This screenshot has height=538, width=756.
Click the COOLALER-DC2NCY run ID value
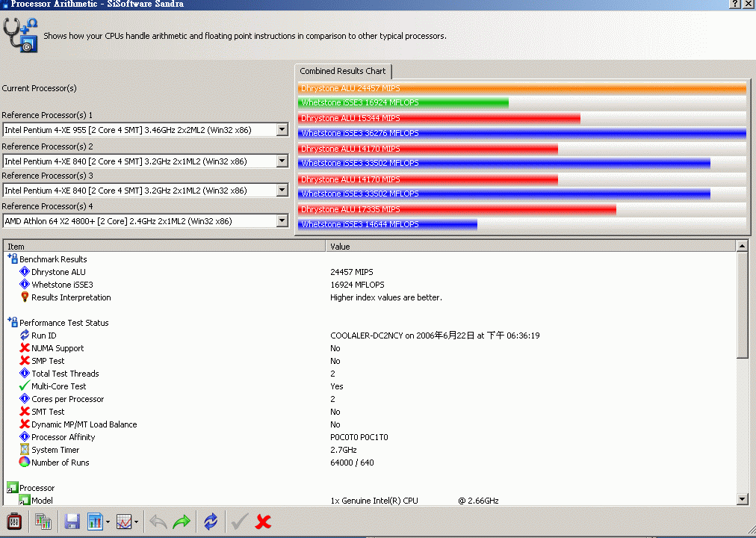click(435, 336)
